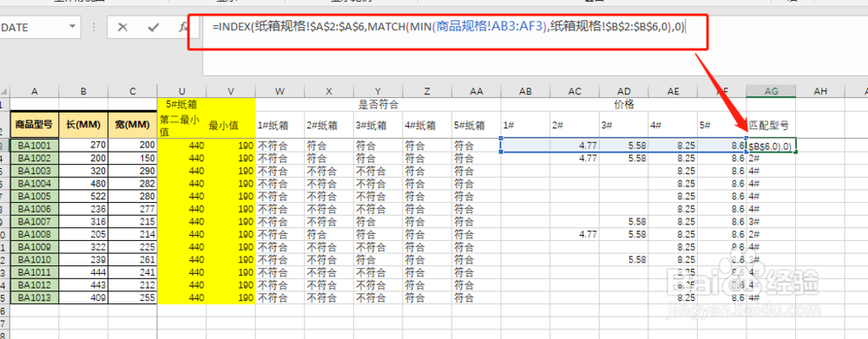This screenshot has height=339, width=868.
Task: Click the 商品型号 header cell
Action: [35, 125]
